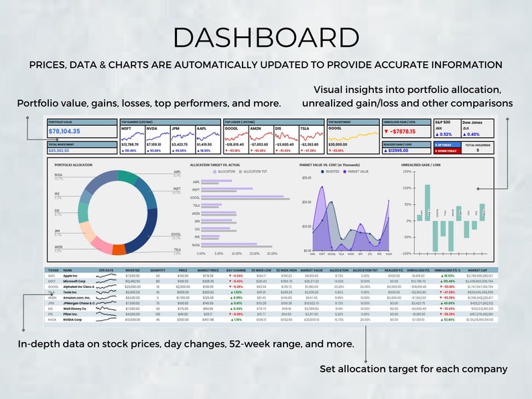Select the Alphabet Inc Class A row name

[x=78, y=287]
